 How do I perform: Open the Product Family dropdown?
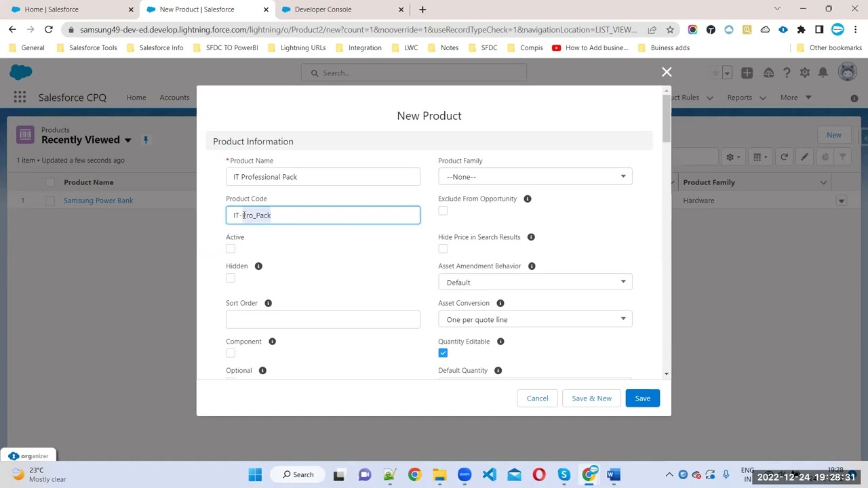[535, 177]
